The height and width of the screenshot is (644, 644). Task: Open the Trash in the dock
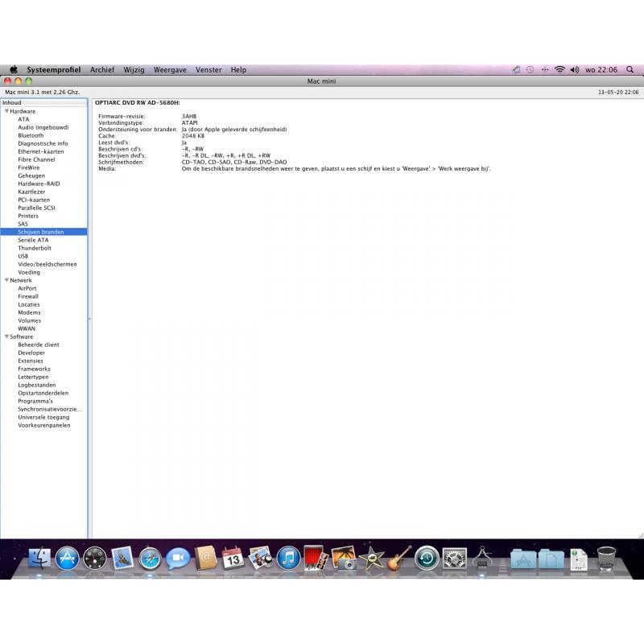tap(606, 558)
